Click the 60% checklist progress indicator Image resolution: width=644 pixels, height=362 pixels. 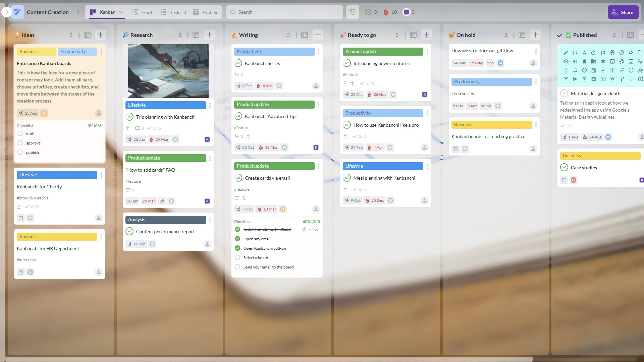(312, 221)
